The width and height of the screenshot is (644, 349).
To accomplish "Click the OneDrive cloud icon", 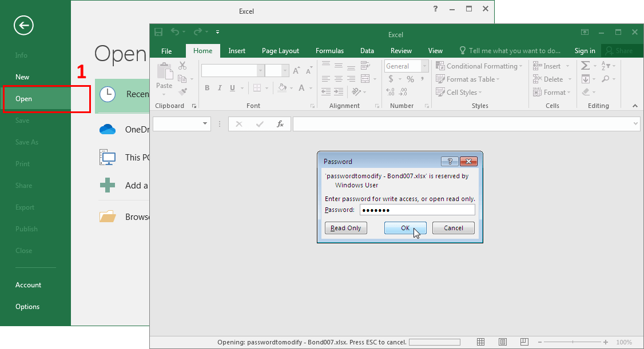I will click(x=108, y=129).
